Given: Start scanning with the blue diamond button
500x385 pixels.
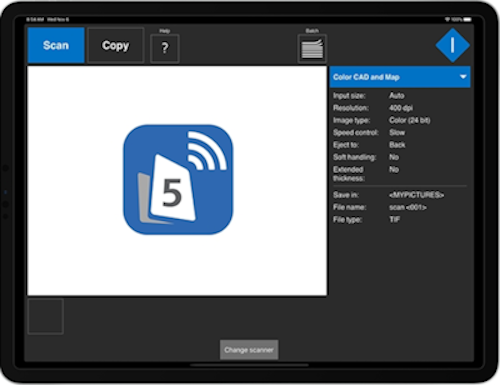Looking at the screenshot, I should click(452, 45).
